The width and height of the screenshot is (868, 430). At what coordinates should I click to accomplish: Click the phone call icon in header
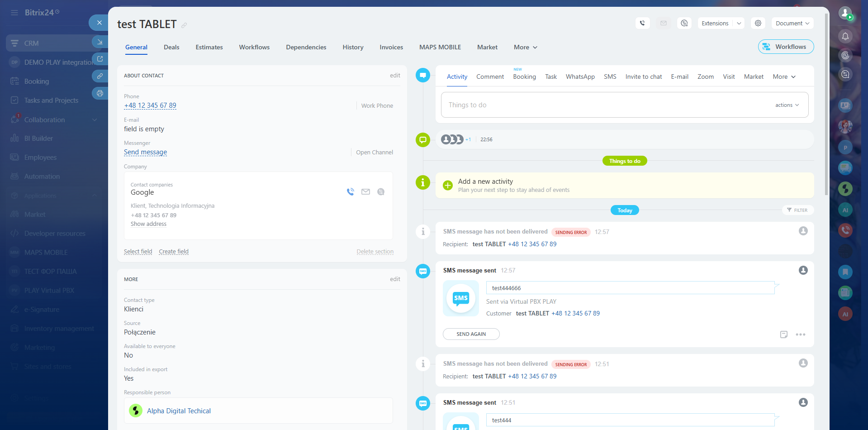(642, 23)
